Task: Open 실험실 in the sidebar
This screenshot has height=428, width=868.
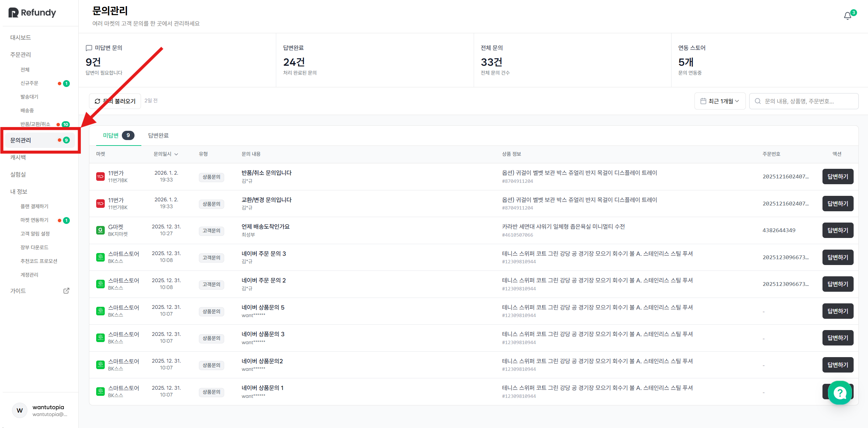Action: pyautogui.click(x=18, y=174)
